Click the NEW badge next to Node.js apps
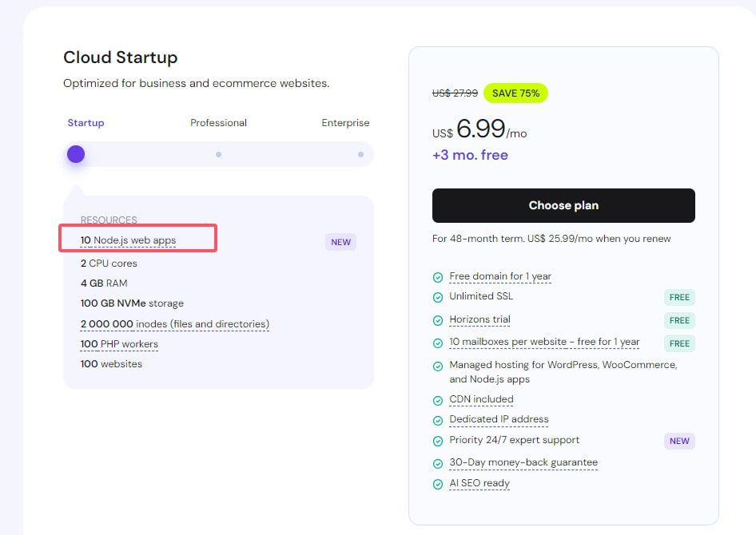756x535 pixels. click(x=340, y=242)
